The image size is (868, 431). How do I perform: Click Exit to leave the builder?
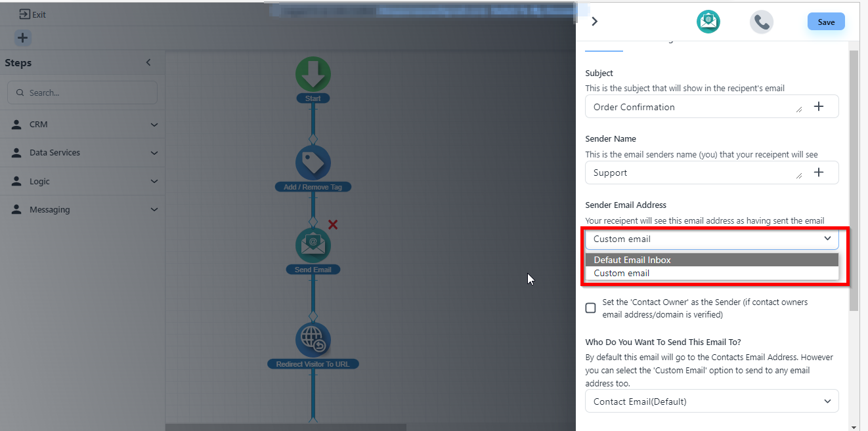pyautogui.click(x=33, y=14)
